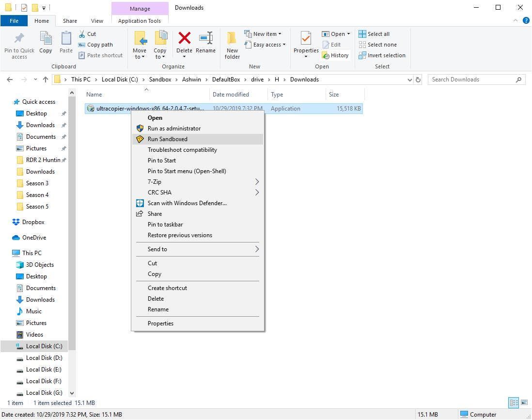
Task: Click Sandbox in the address breadcrumb
Action: (x=160, y=80)
